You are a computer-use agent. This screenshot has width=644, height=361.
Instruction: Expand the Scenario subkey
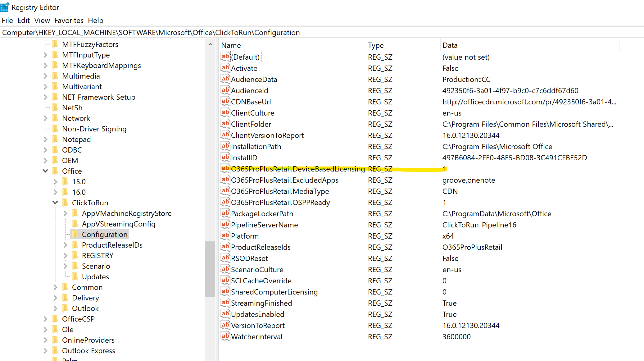pyautogui.click(x=65, y=266)
